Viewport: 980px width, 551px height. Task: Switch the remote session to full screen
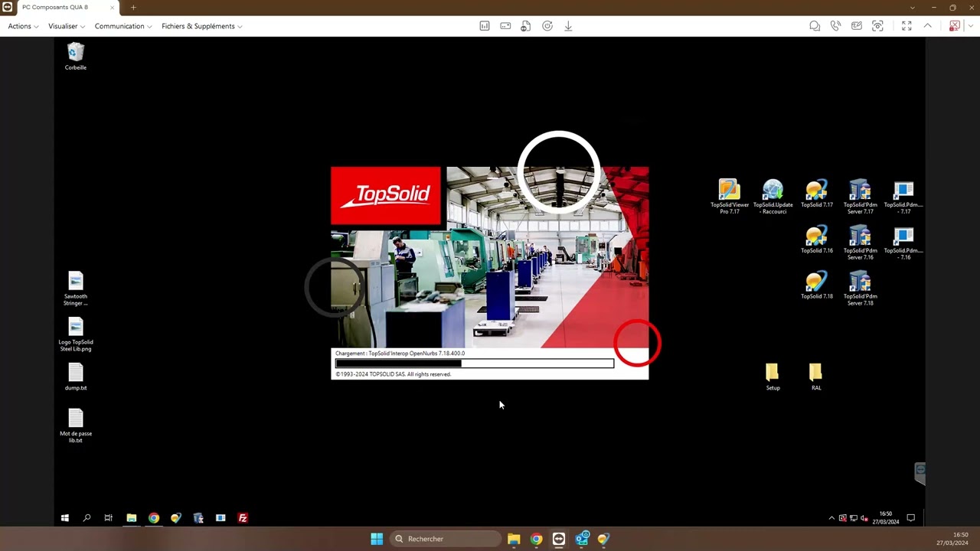(906, 26)
